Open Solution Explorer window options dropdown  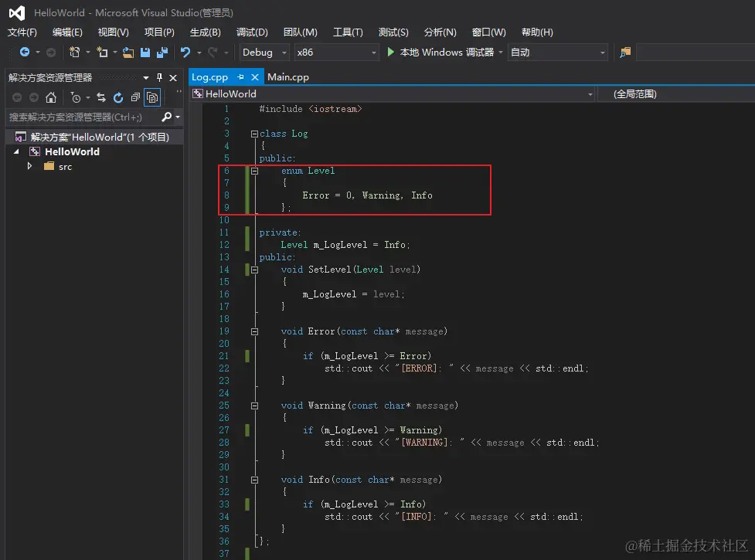tap(146, 77)
